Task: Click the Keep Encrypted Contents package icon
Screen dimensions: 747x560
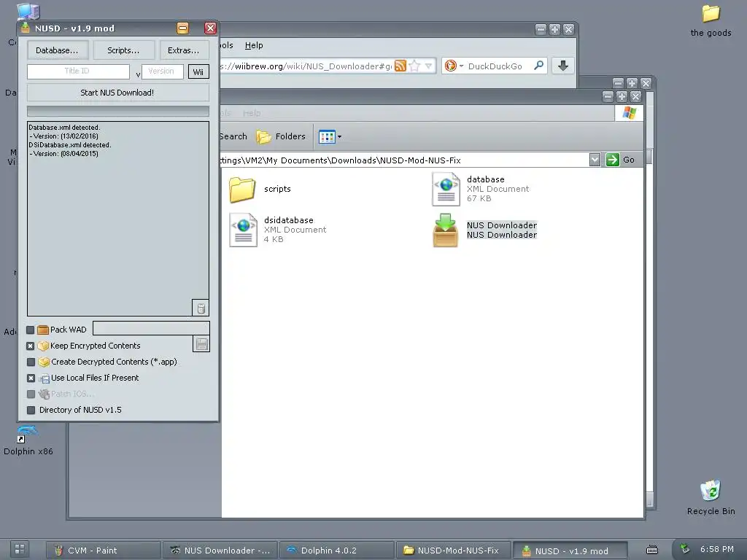Action: (x=43, y=346)
